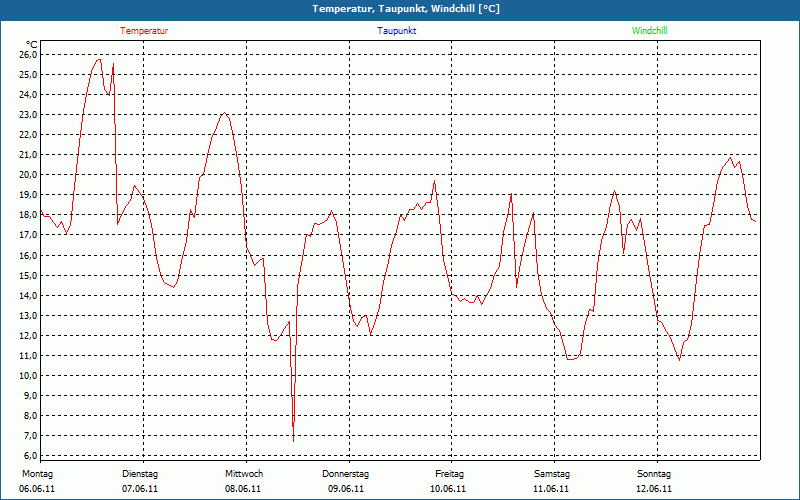Click the 19,0 y-axis value
This screenshot has width=800, height=500.
(28, 195)
